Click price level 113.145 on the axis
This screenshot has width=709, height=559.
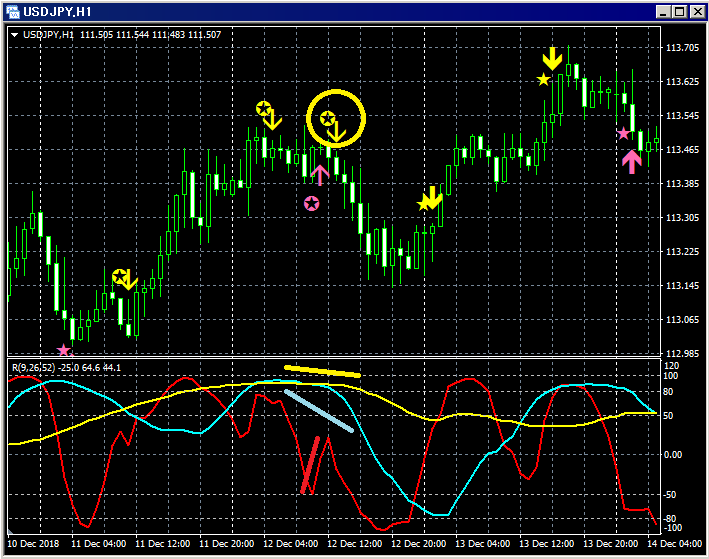pos(682,286)
